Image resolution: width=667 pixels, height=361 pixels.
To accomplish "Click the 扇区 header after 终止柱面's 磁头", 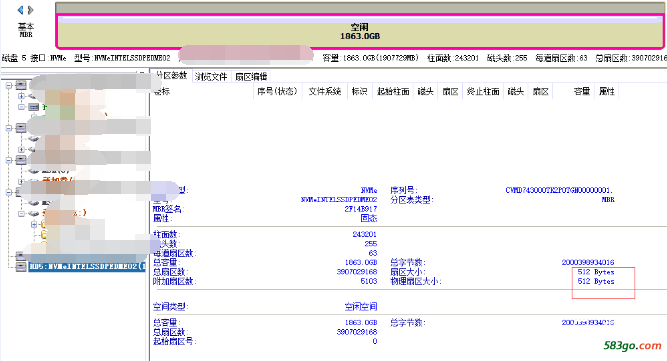I will [541, 91].
